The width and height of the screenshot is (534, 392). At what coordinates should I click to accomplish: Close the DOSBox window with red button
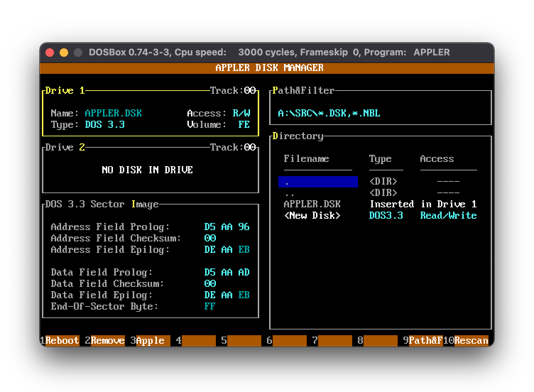(x=50, y=53)
